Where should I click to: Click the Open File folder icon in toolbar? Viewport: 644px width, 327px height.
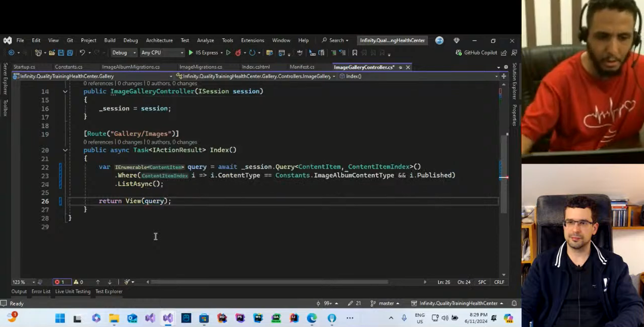click(x=52, y=53)
